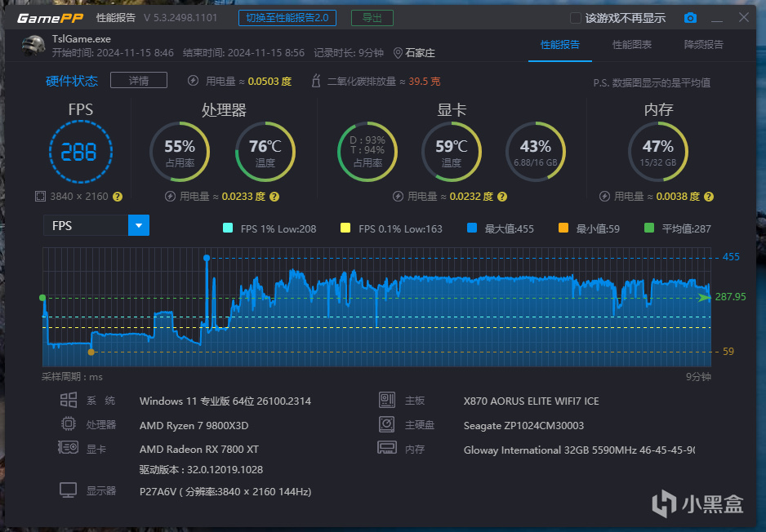Open the 降频报告 tab
The image size is (766, 532).
[703, 45]
